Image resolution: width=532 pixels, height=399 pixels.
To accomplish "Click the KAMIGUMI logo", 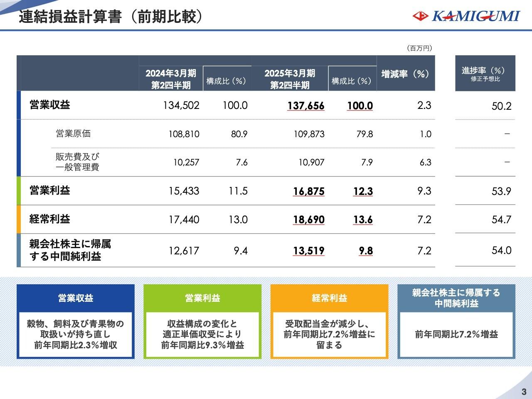I will click(x=466, y=16).
